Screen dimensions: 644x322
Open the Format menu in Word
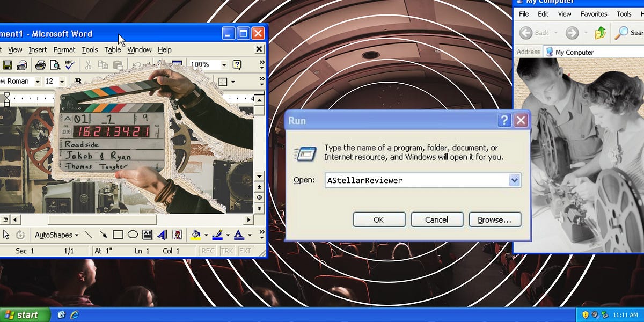[x=64, y=49]
